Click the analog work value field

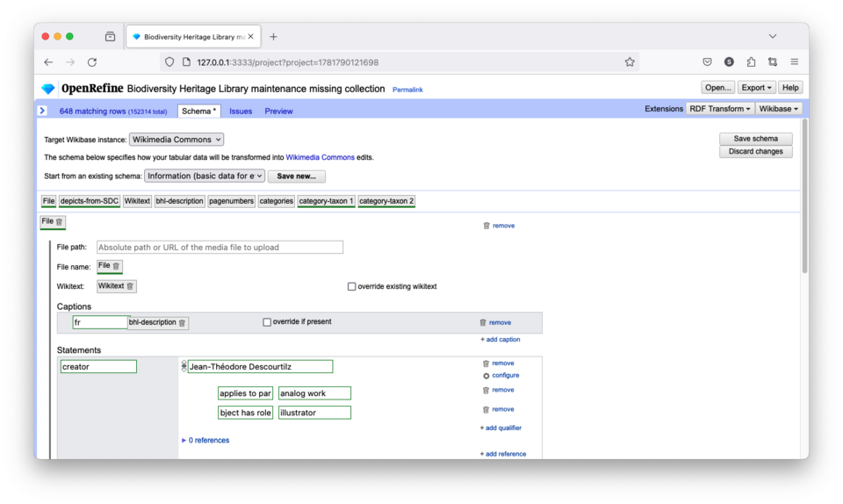click(x=314, y=393)
